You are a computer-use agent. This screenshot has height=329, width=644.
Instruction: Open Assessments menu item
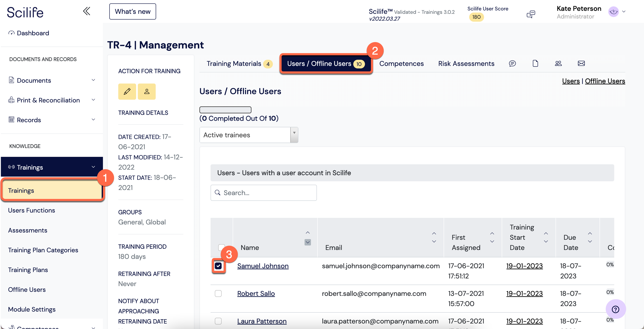click(28, 230)
